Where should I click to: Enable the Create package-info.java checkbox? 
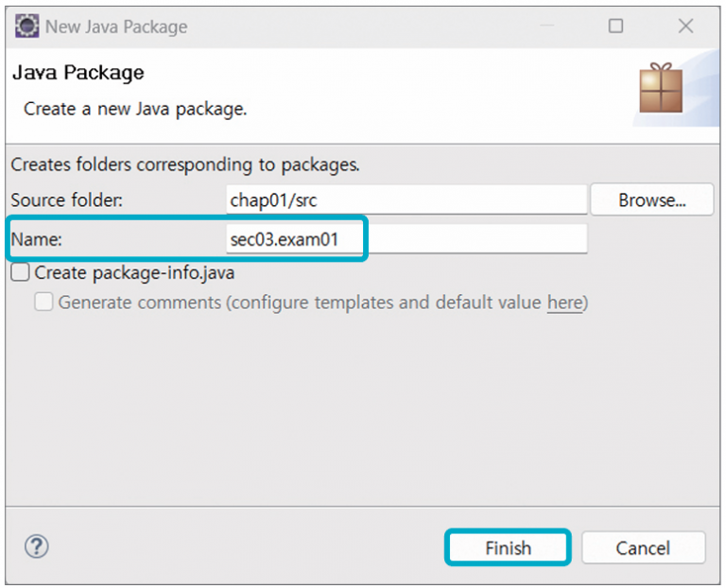(20, 273)
